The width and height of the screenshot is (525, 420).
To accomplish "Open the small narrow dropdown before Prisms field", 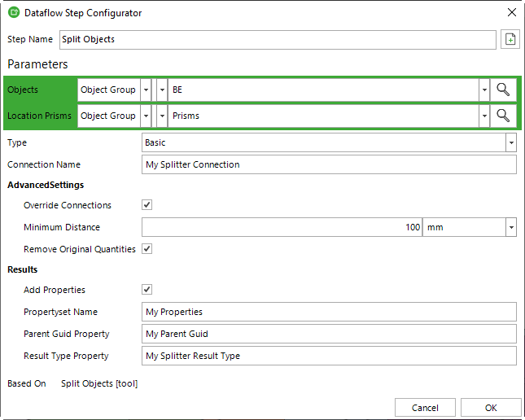I will (x=162, y=116).
